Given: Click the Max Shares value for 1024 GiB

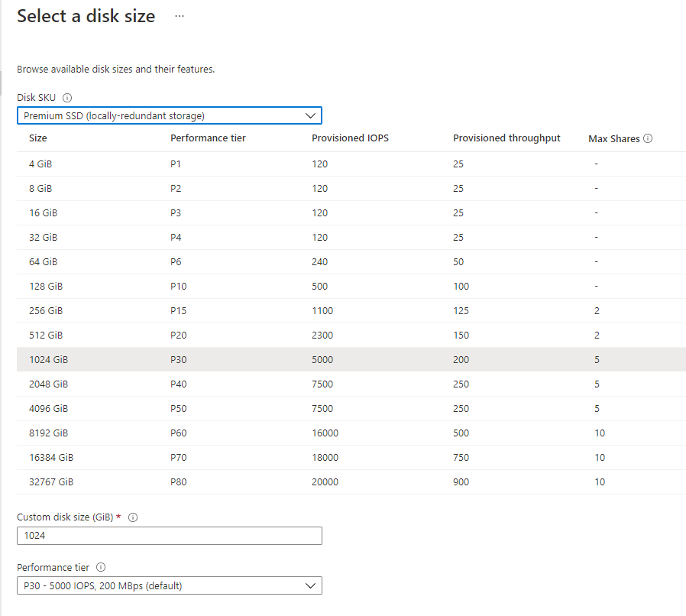Looking at the screenshot, I should (597, 360).
